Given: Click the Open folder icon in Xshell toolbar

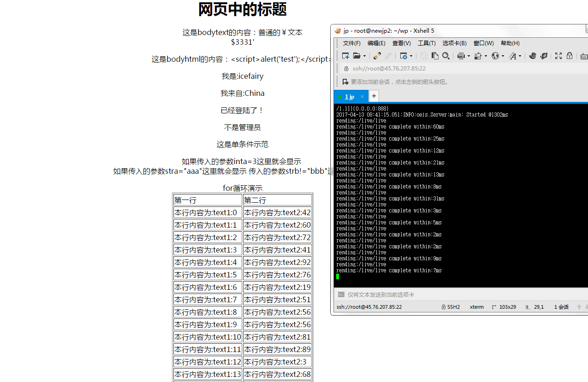Looking at the screenshot, I should (x=357, y=56).
